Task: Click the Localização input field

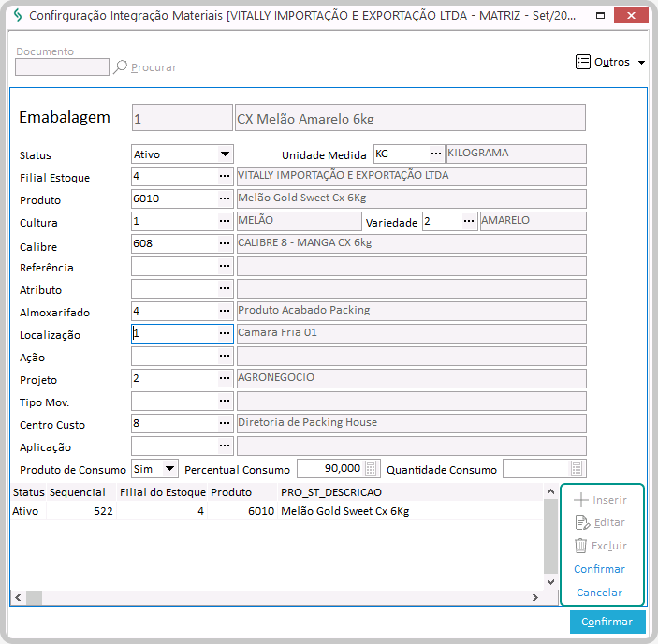Action: point(174,333)
